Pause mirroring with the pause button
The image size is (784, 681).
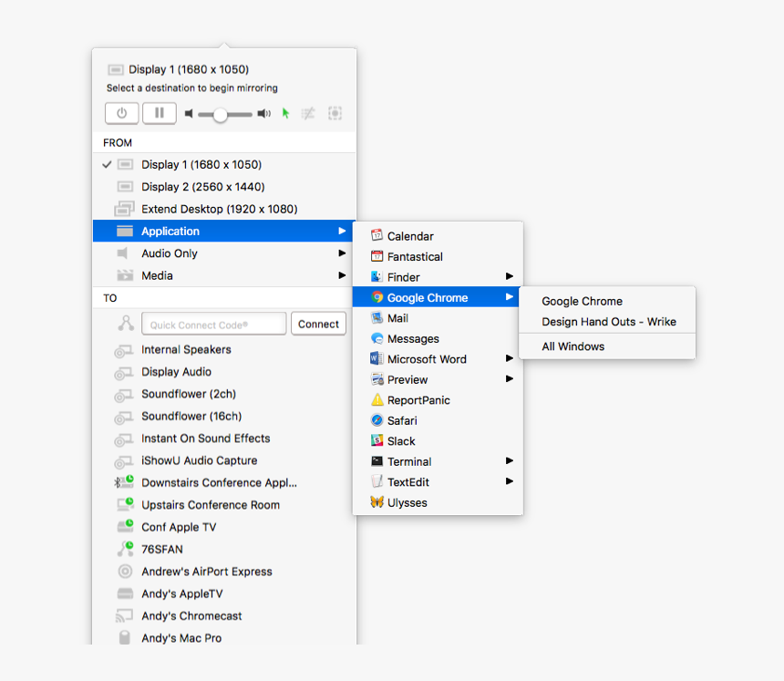(160, 113)
